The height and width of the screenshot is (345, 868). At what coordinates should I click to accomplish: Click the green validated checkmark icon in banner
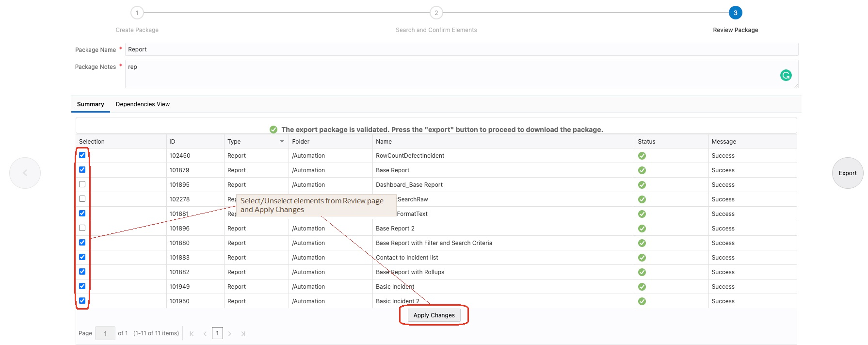click(x=273, y=130)
